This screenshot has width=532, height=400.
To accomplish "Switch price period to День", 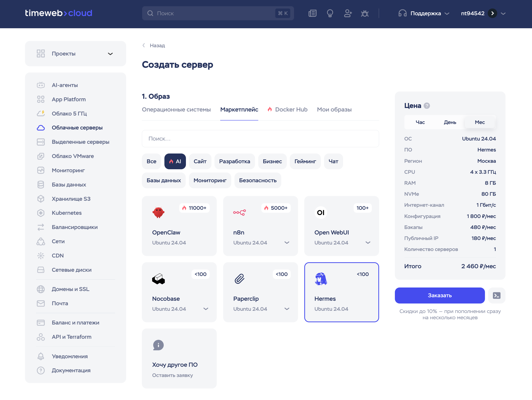I will coord(450,122).
